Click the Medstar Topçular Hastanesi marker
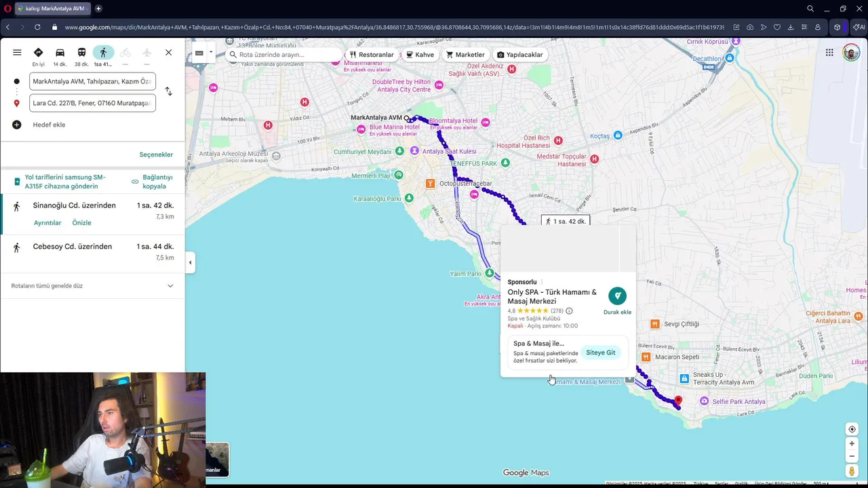 pyautogui.click(x=594, y=159)
